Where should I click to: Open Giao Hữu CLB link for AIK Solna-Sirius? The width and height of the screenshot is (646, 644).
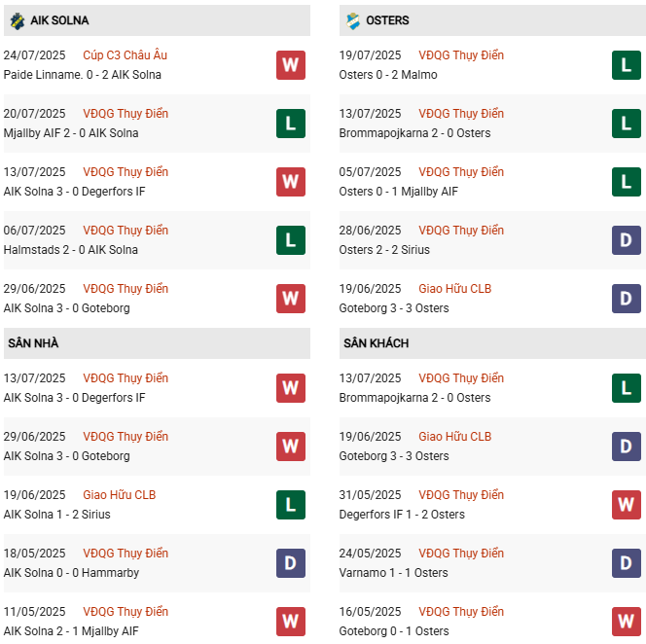click(x=119, y=495)
